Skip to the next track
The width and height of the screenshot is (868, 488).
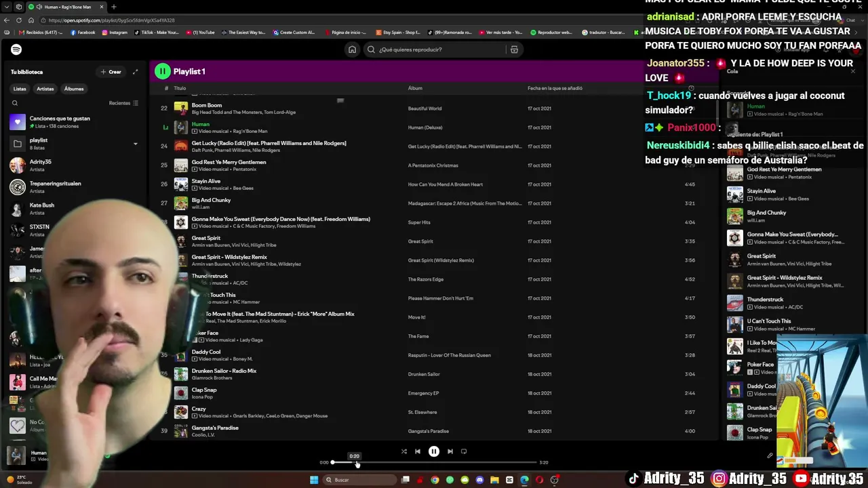450,451
